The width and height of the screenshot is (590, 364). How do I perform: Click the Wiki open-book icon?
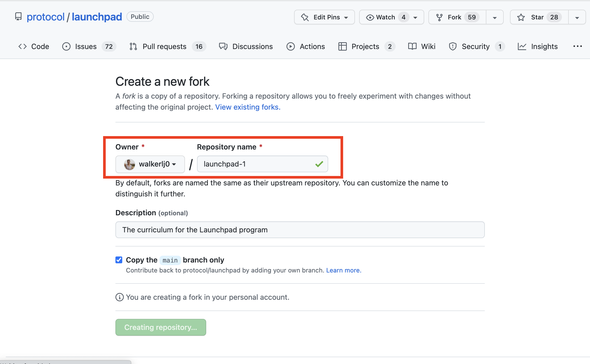[x=412, y=46]
